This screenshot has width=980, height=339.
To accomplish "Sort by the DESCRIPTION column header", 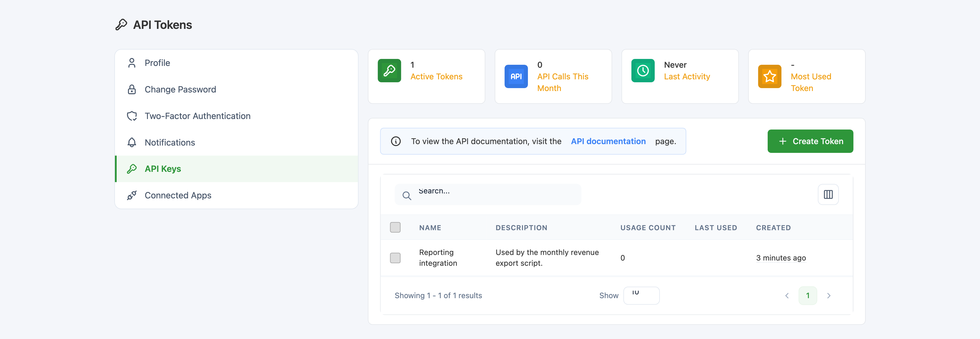I will pyautogui.click(x=521, y=228).
